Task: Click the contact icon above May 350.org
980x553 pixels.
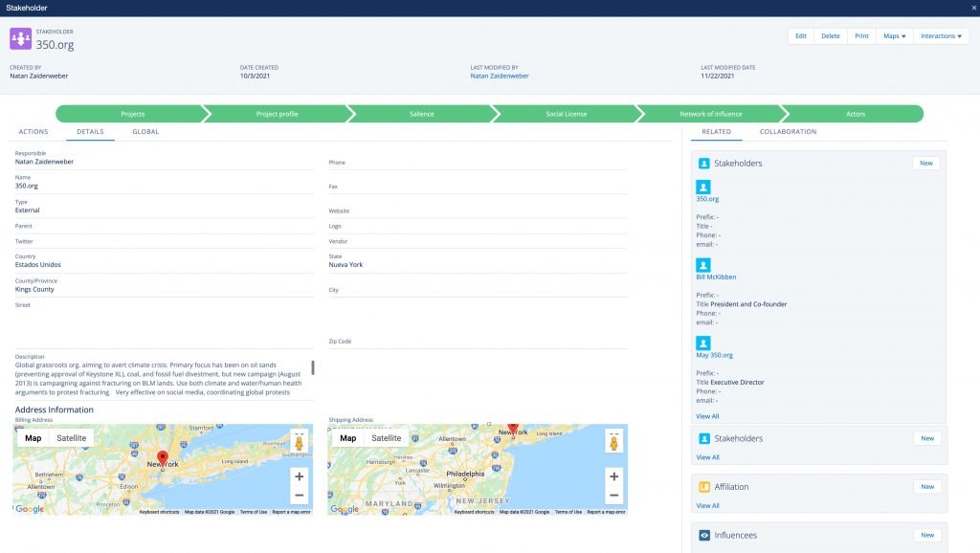Action: pos(703,343)
